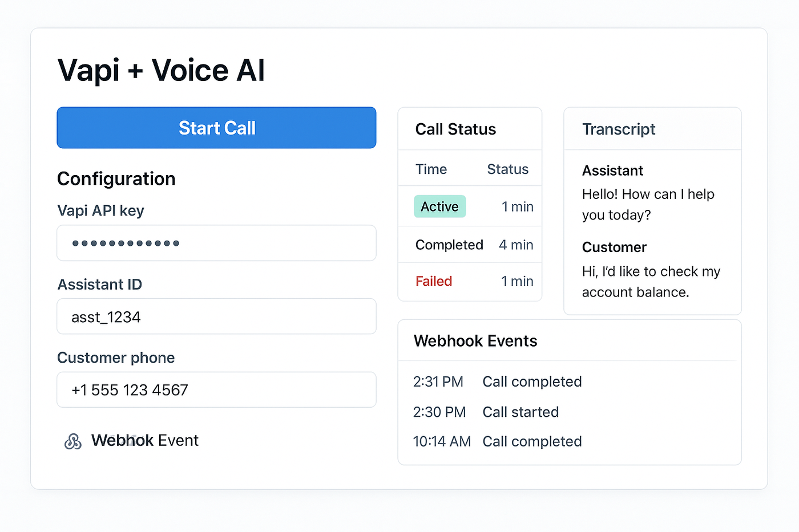Open the 10:14 AM Call completed event
The width and height of the screenshot is (799, 532).
tap(497, 441)
